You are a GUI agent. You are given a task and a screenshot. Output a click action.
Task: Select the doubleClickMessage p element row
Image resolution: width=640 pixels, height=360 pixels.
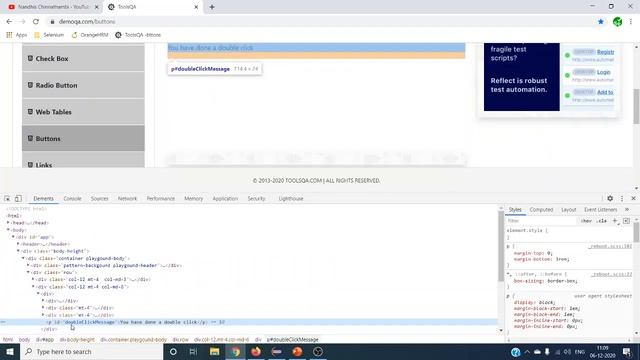pos(249,322)
